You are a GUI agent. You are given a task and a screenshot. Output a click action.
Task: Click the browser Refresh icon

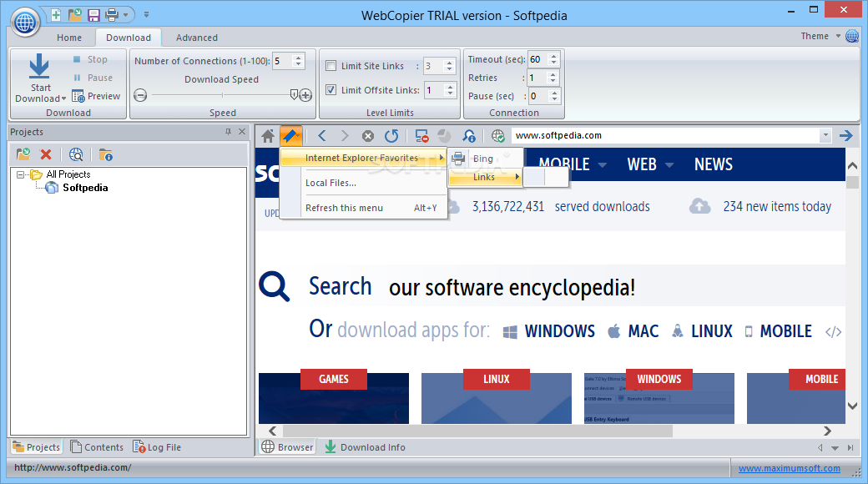[x=391, y=136]
